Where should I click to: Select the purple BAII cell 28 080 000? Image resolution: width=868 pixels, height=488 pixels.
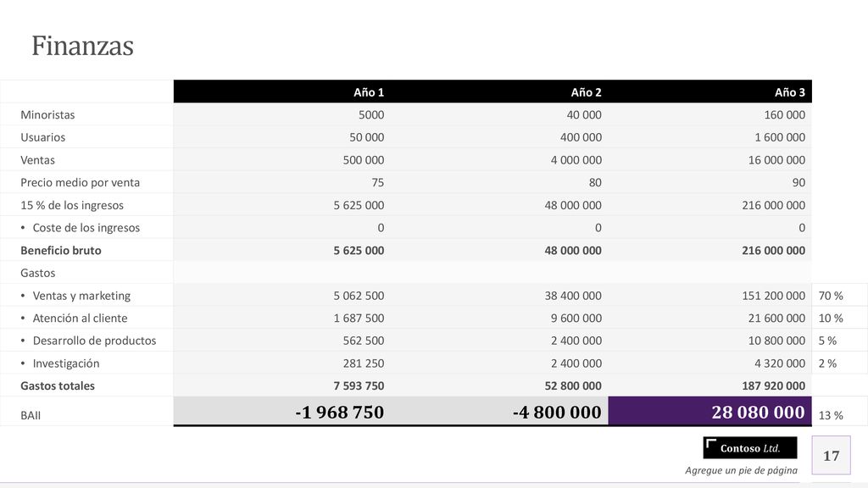tap(709, 411)
